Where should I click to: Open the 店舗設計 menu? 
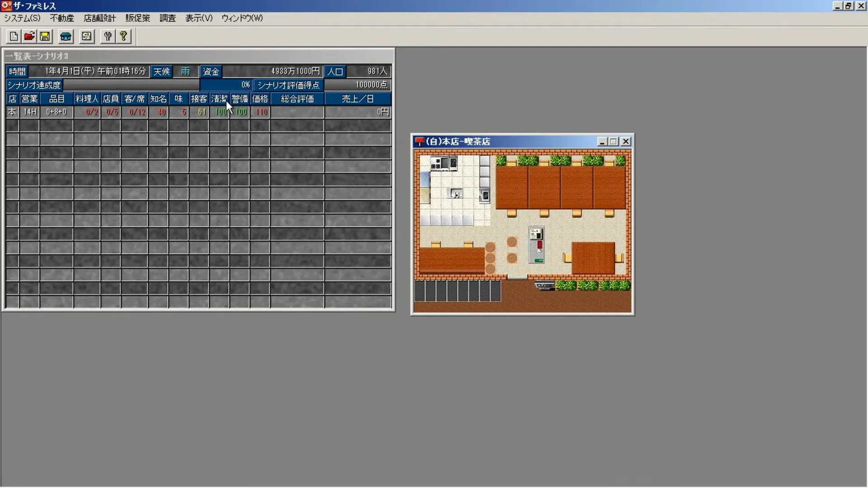coord(99,19)
